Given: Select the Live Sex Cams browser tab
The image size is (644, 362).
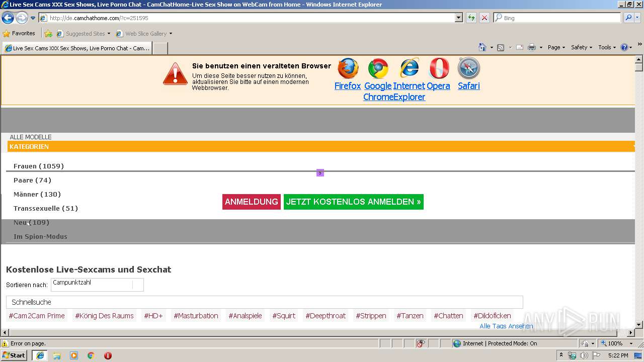Looking at the screenshot, I should 77,48.
